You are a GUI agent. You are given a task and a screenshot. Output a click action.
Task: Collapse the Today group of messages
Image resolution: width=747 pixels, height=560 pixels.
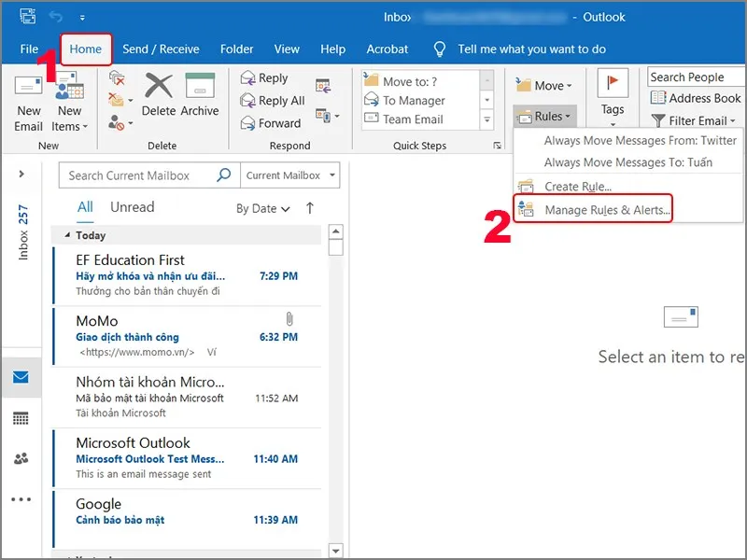[x=65, y=236]
